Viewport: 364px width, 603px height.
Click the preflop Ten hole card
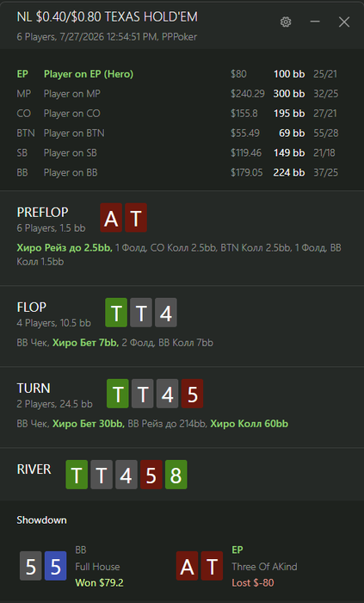136,218
